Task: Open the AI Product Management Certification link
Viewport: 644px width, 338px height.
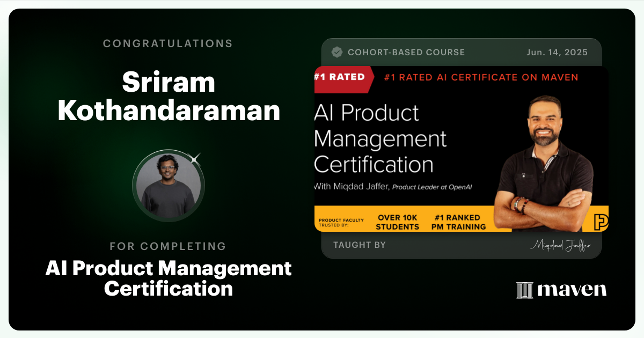Action: (x=169, y=278)
